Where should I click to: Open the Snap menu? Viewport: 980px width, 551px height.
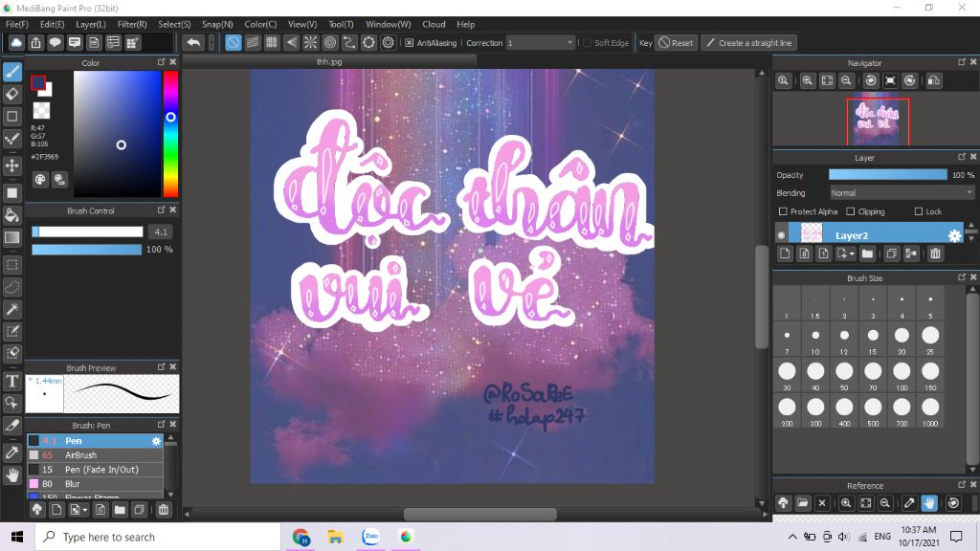[217, 24]
